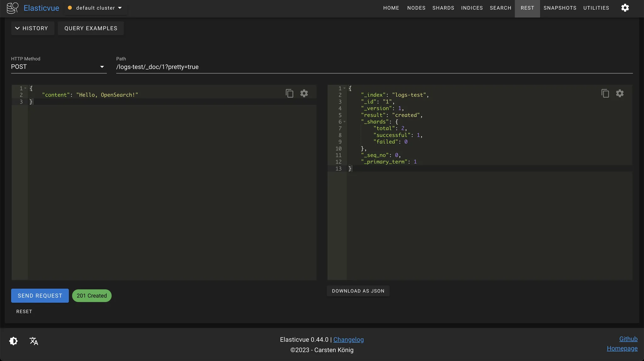Click the Elasticvue logo icon
The image size is (644, 361).
[13, 8]
